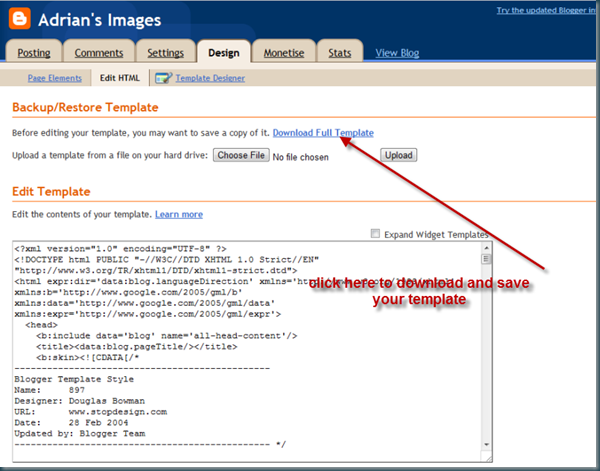Switch to the Stats tab

pos(339,53)
